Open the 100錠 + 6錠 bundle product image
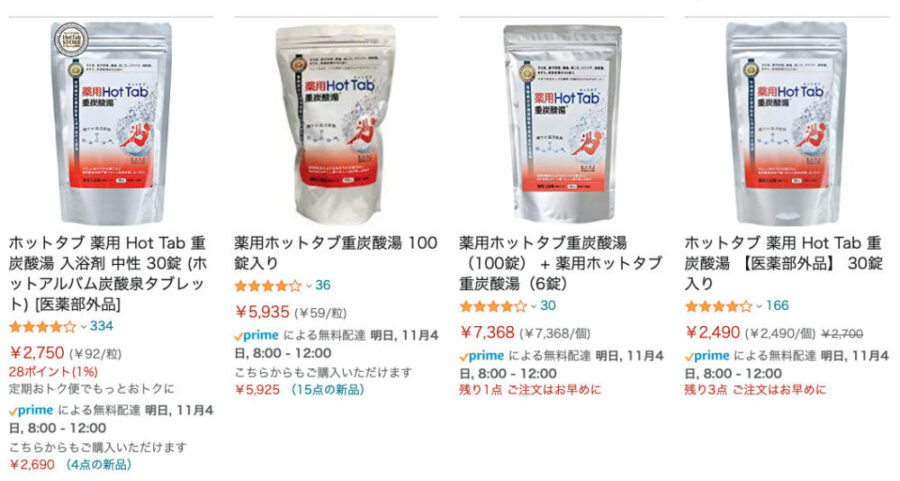Screen dimensions: 900x481 (562, 123)
